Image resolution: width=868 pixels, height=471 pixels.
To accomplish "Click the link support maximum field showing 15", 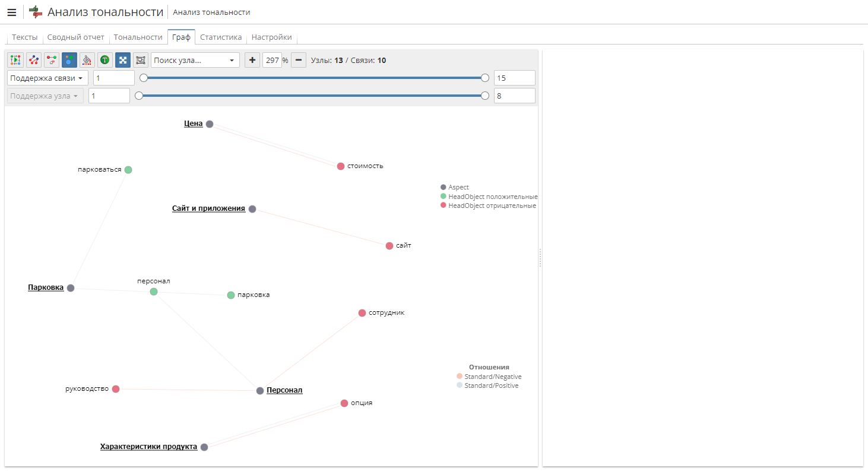I will point(515,78).
